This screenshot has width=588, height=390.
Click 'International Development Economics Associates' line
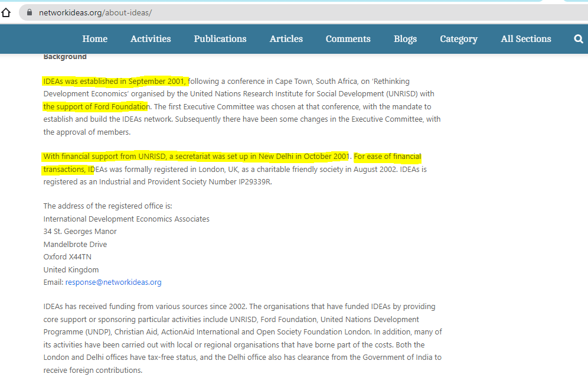tap(126, 219)
